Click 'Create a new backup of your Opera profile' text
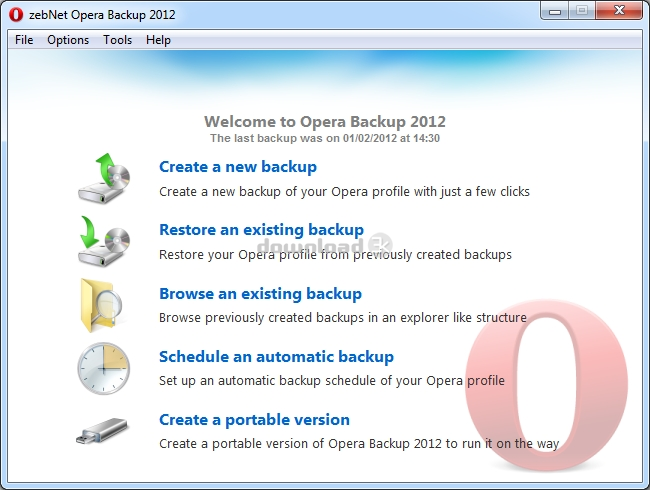This screenshot has height=490, width=650. (285, 192)
